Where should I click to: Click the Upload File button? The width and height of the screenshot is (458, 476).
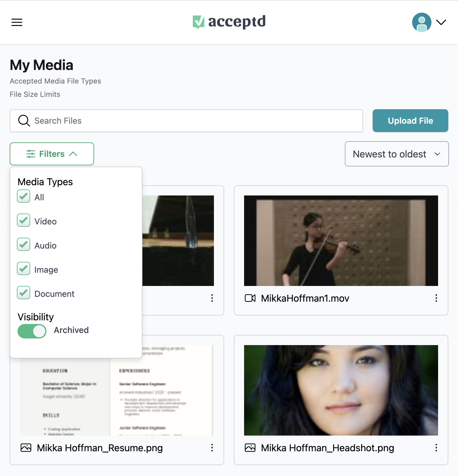(410, 121)
